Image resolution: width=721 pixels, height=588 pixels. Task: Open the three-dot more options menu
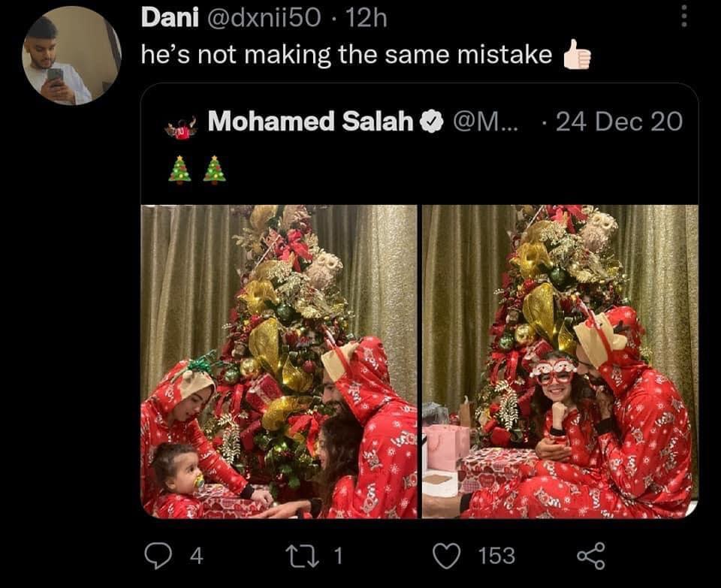[x=683, y=15]
